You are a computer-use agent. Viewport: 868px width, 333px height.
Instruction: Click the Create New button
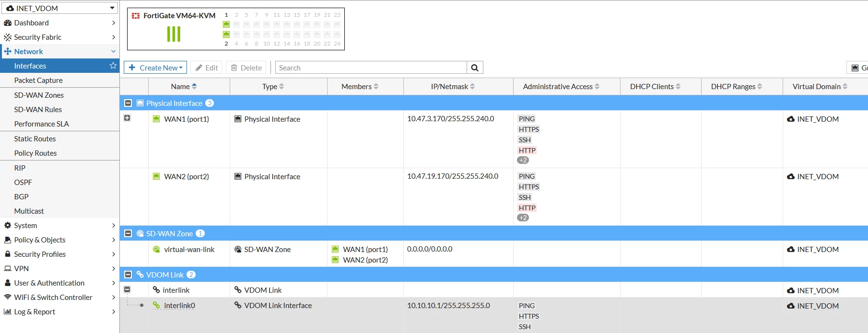pyautogui.click(x=155, y=68)
